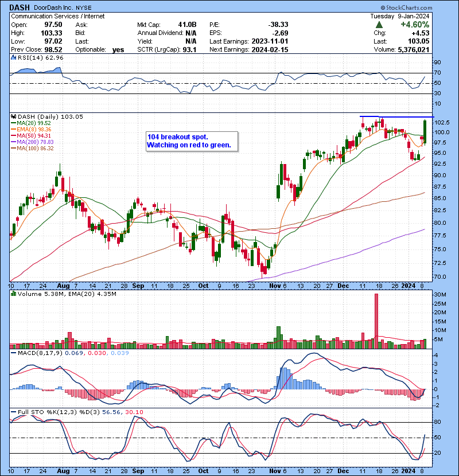Select the Low value '97.02'
The width and height of the screenshot is (459, 476).
point(53,41)
